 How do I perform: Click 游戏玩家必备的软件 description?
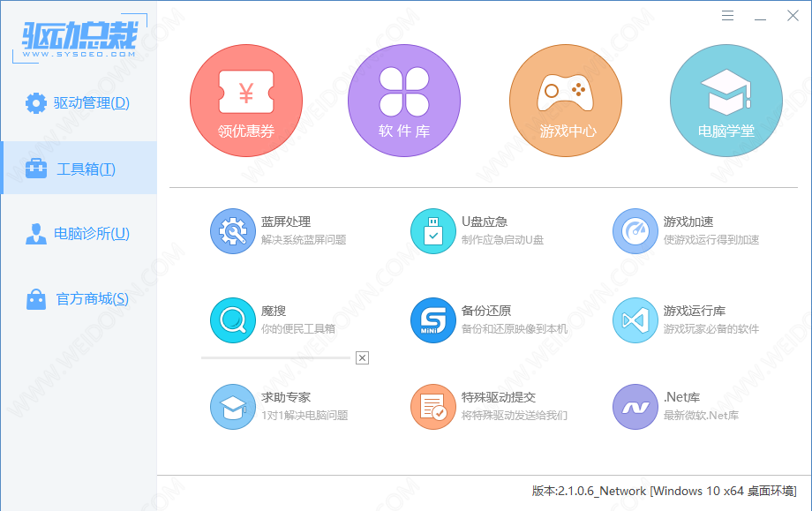coord(711,329)
